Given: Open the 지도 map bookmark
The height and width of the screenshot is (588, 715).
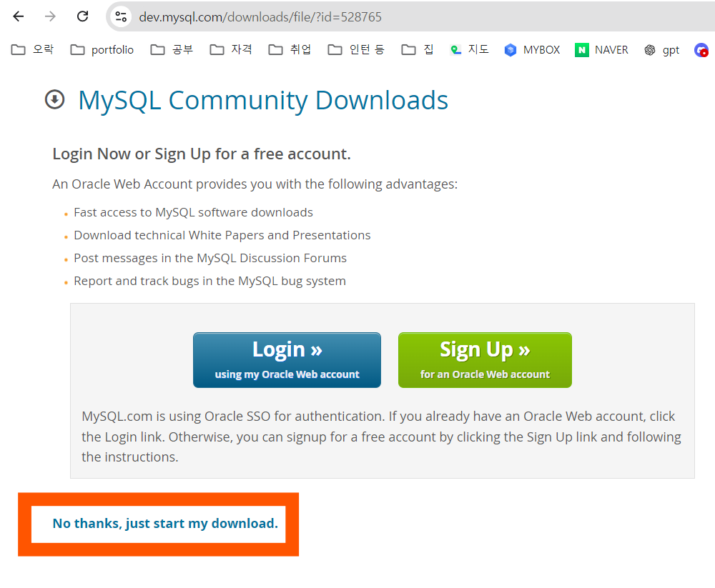Looking at the screenshot, I should [469, 50].
